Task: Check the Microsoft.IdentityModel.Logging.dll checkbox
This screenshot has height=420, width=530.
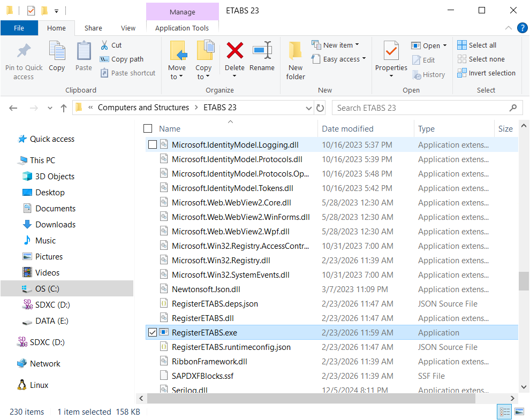Action: coord(153,144)
